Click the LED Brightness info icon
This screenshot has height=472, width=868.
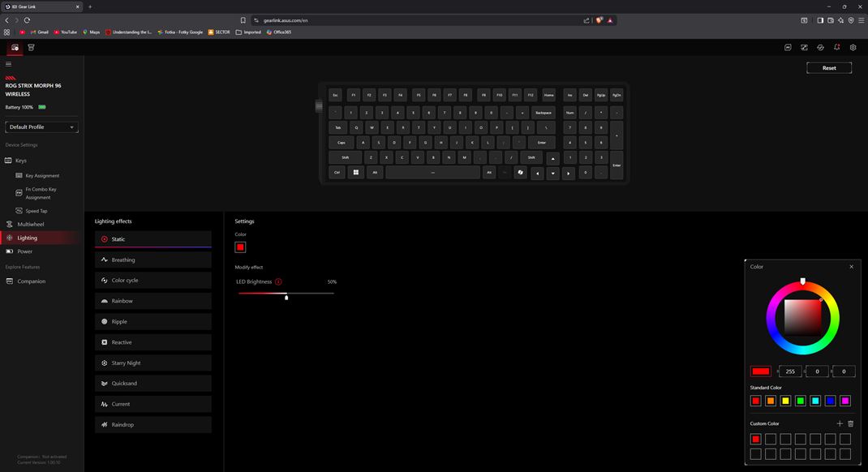[x=278, y=281]
